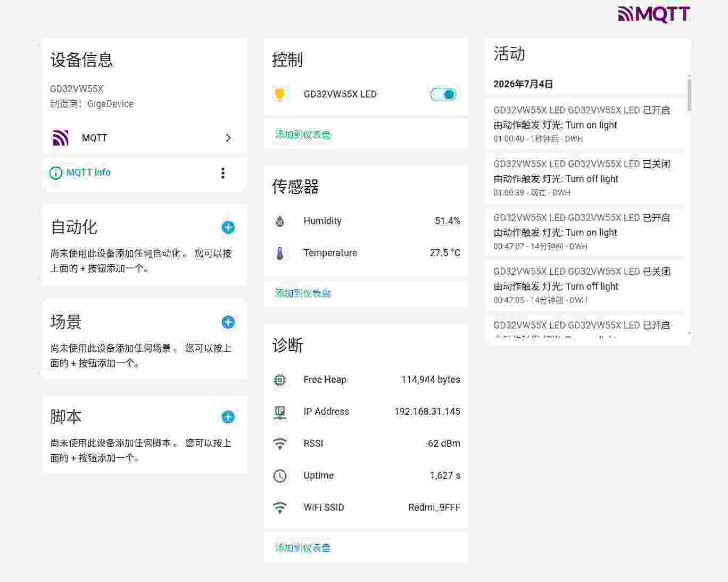Click the Temperature sensor label

pyautogui.click(x=330, y=253)
